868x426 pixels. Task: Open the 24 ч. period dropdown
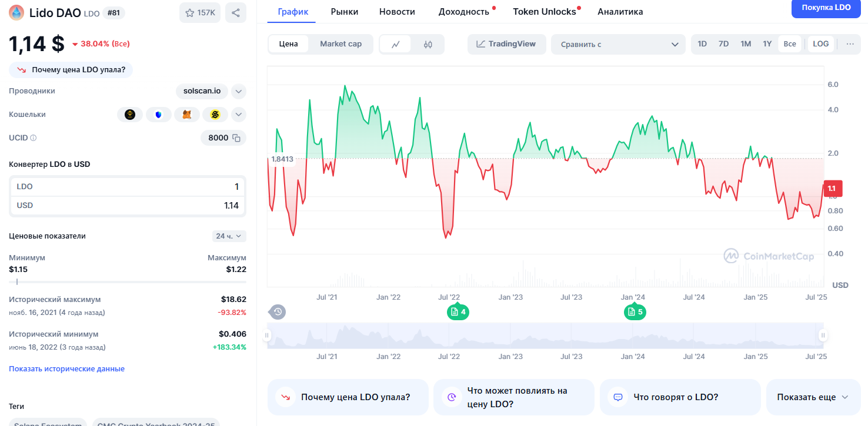pos(229,236)
